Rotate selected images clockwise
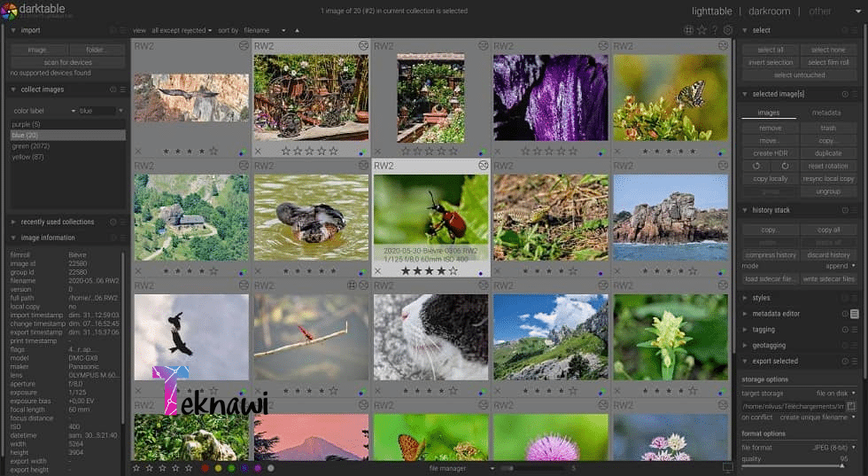The height and width of the screenshot is (476, 868). pos(785,166)
